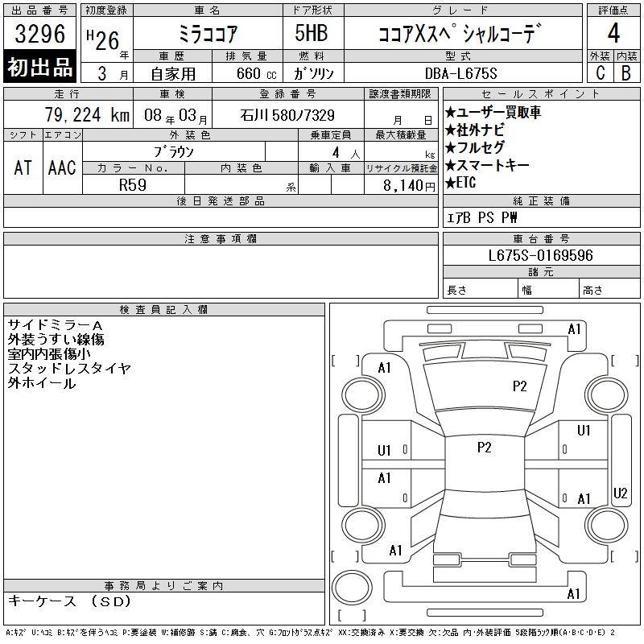Click office notice キーケース (SD)
Viewport: 644px width, 644px height.
pyautogui.click(x=69, y=601)
